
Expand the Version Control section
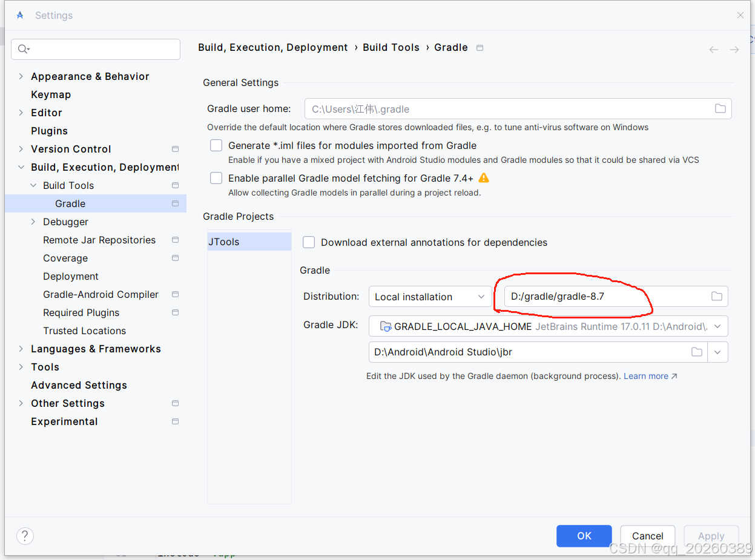[21, 149]
